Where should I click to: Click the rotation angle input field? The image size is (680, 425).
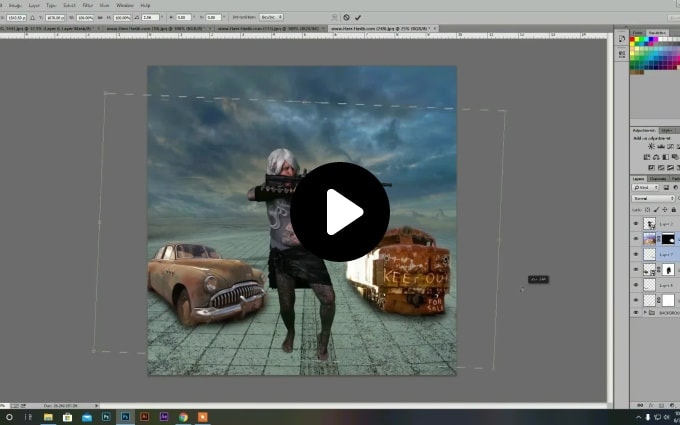tap(150, 17)
